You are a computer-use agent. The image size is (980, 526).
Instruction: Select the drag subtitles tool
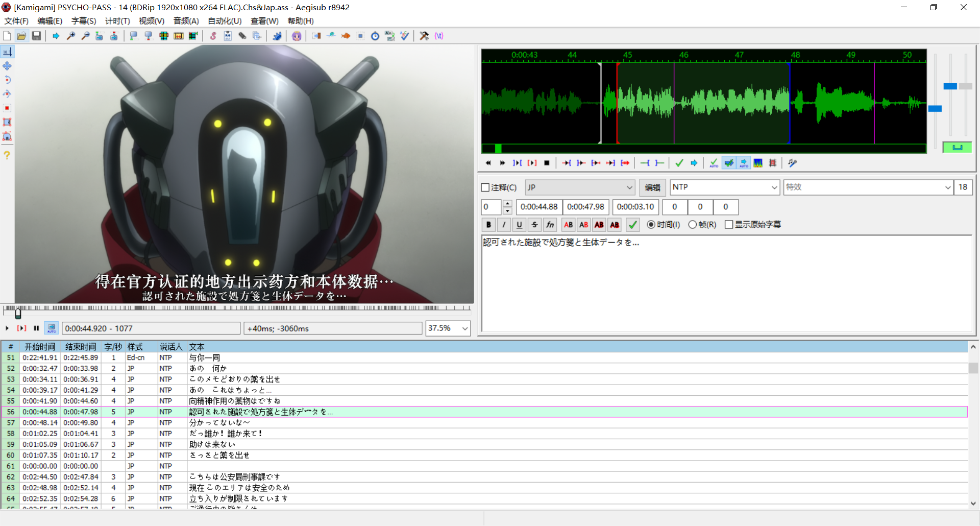7,66
